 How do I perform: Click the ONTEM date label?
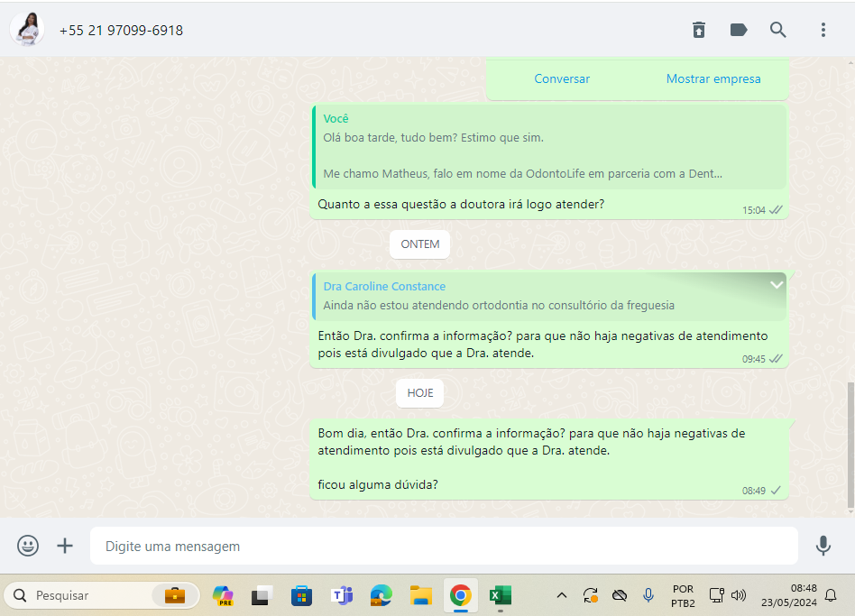pyautogui.click(x=420, y=244)
